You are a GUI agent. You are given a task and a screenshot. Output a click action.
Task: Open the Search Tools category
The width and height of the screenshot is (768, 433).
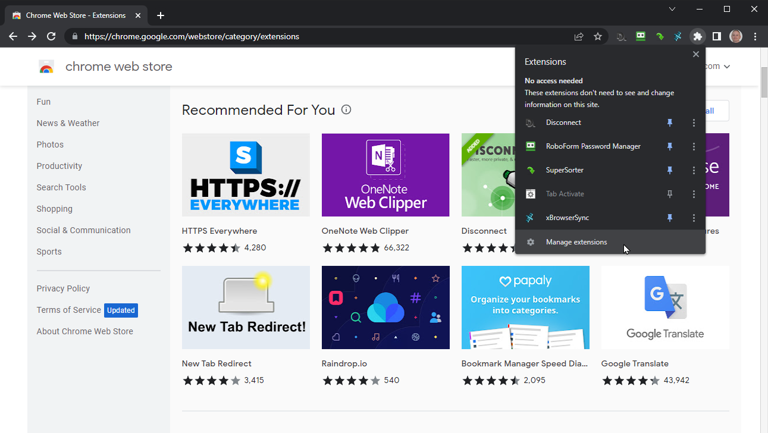(61, 187)
